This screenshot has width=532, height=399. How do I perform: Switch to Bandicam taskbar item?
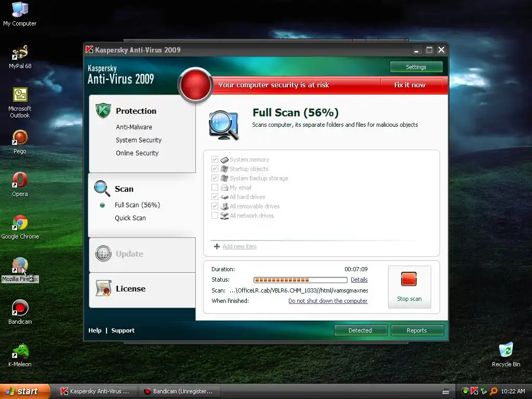(x=179, y=391)
